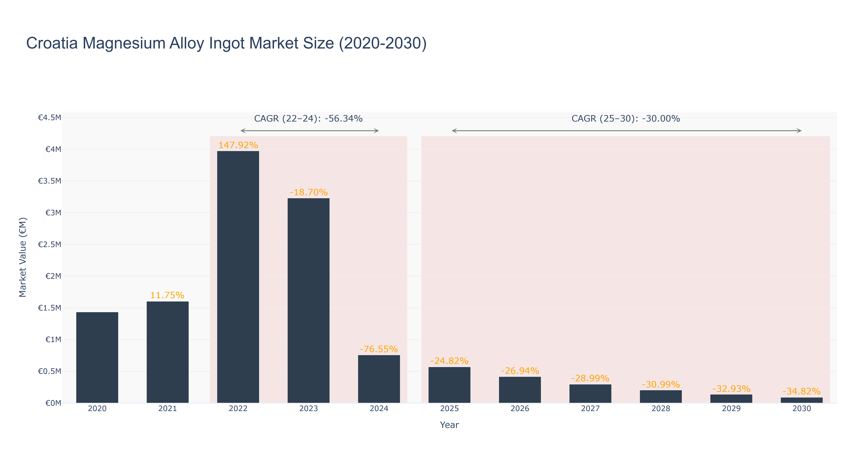Image resolution: width=868 pixels, height=465 pixels.
Task: Click the €2.5M y-axis tick label
Action: [x=50, y=244]
